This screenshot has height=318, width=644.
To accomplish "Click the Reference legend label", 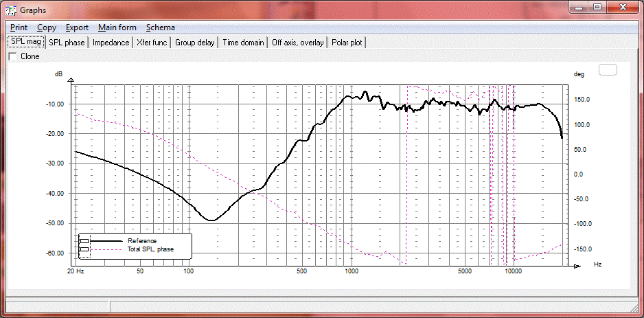I will pos(143,241).
